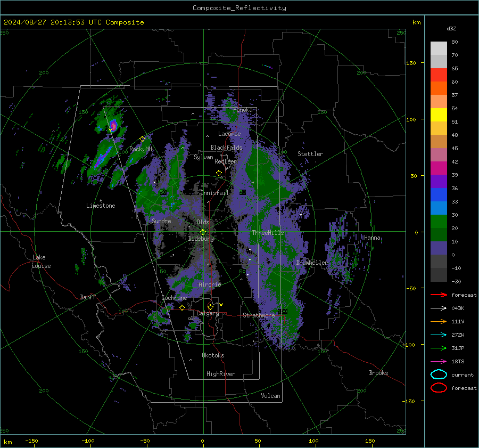Click the yellow diamond marker above Calgary
Screen dimensions: 479x448
click(x=210, y=307)
